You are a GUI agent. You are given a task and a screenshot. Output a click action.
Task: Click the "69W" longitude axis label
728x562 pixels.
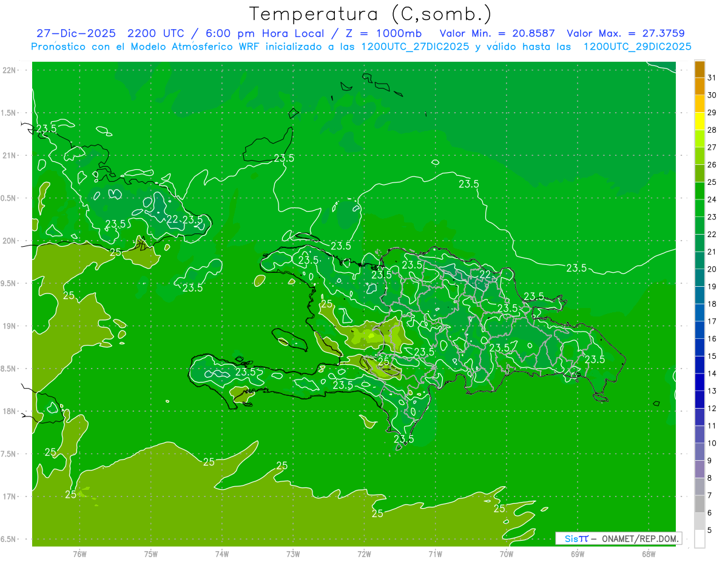coord(578,554)
